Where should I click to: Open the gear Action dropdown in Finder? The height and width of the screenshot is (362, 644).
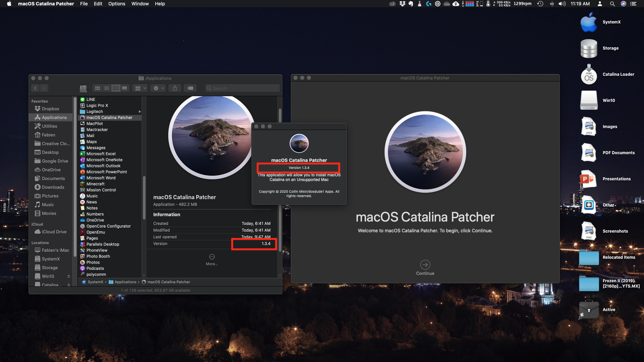(x=158, y=88)
